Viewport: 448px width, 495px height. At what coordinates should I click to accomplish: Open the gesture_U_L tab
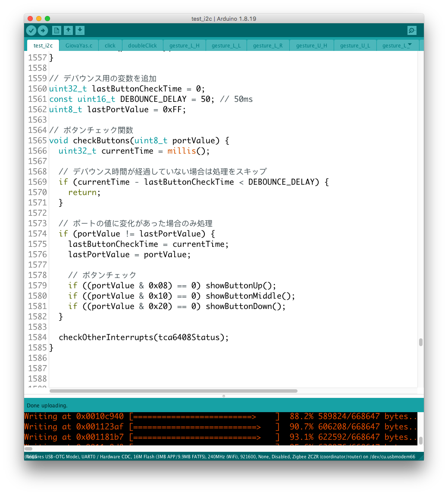(x=355, y=45)
